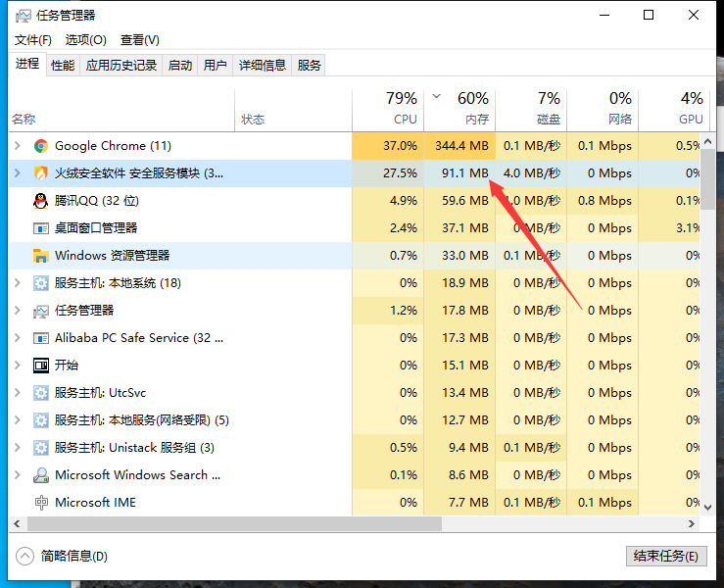Screen dimensions: 724x588
Task: Click the Windows 资源管理器 folder icon
Action: tap(40, 256)
